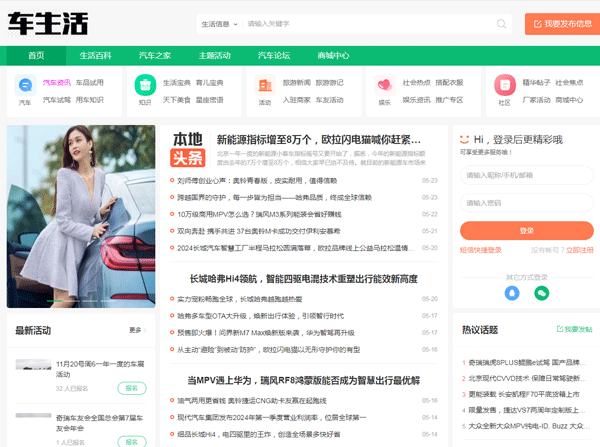
Task: Click the 本地头条 badge
Action: [188, 149]
